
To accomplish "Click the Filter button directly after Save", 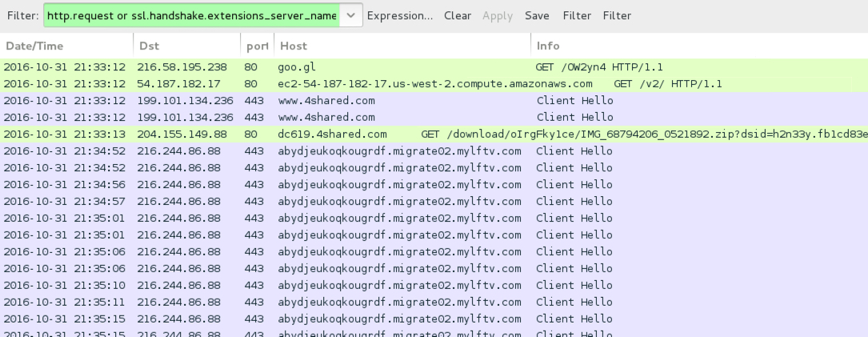I will click(x=577, y=16).
